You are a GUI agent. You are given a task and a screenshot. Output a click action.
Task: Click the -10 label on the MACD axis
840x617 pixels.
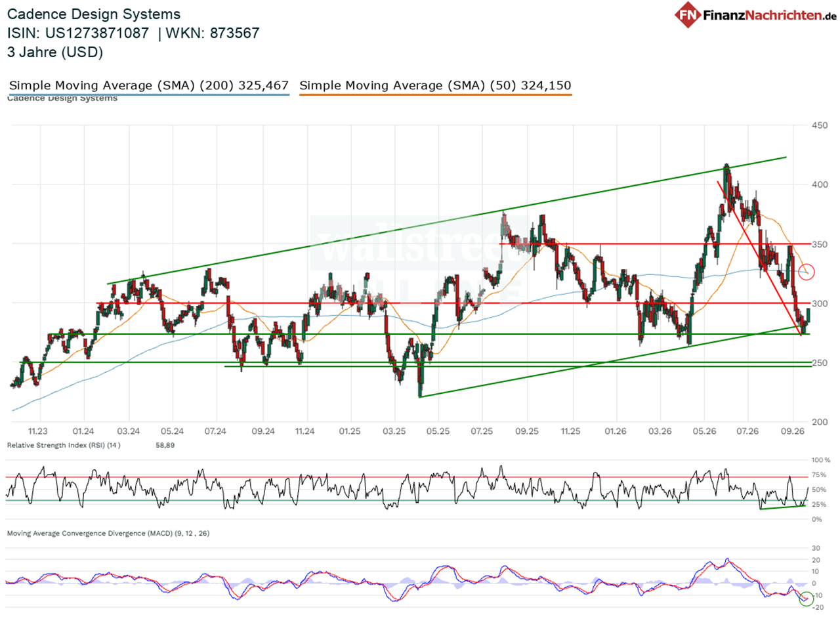pos(818,595)
